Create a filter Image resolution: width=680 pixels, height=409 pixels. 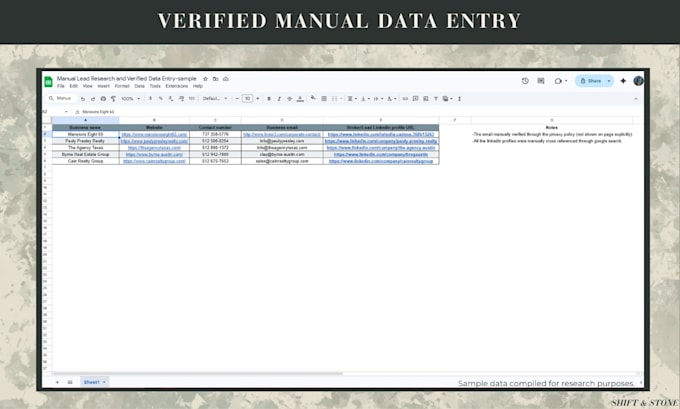pos(436,99)
